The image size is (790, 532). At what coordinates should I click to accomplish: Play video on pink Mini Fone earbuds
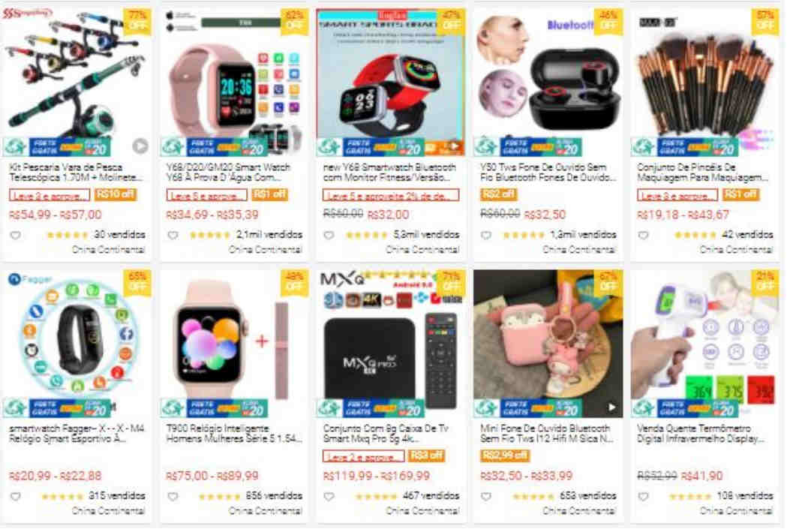(x=611, y=407)
